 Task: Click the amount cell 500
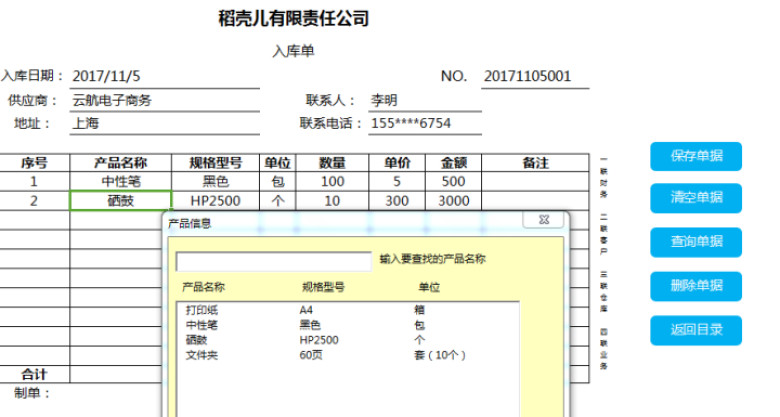point(453,182)
